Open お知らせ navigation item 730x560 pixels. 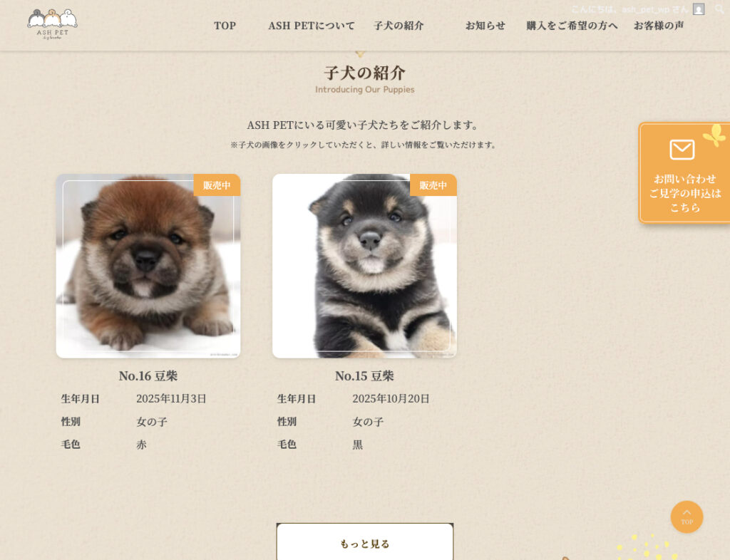tap(485, 26)
